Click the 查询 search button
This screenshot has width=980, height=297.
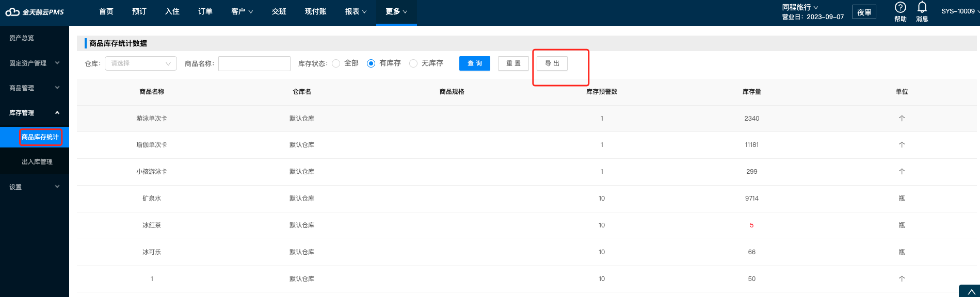(x=475, y=63)
